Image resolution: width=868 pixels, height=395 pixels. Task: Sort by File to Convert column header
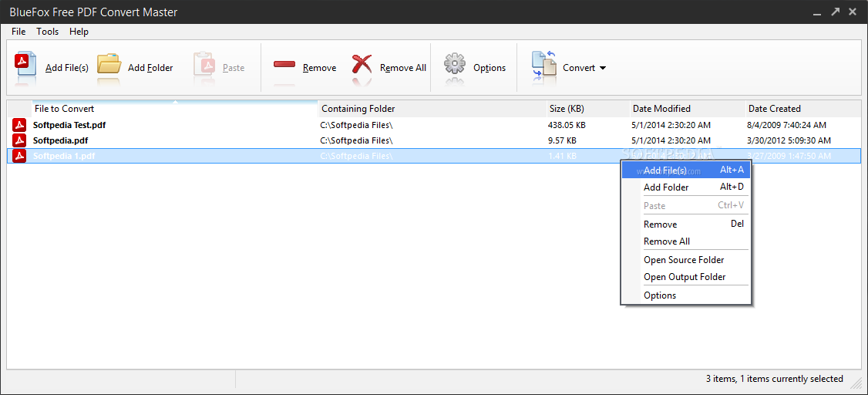click(x=175, y=109)
